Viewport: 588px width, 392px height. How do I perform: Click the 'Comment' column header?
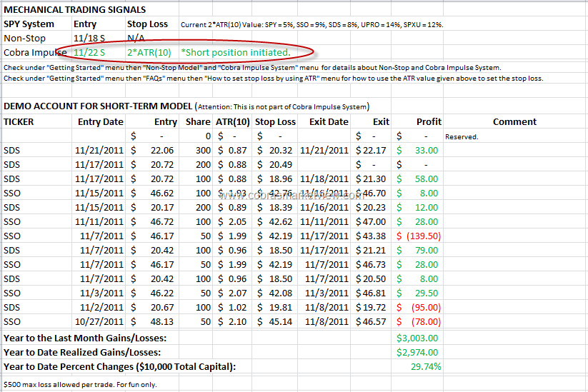(x=514, y=122)
